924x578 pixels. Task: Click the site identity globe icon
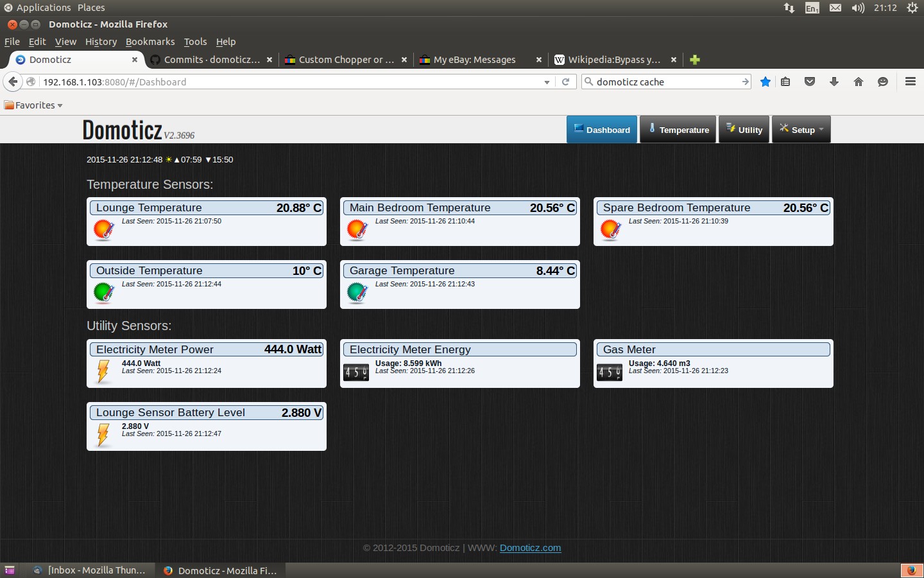click(30, 82)
